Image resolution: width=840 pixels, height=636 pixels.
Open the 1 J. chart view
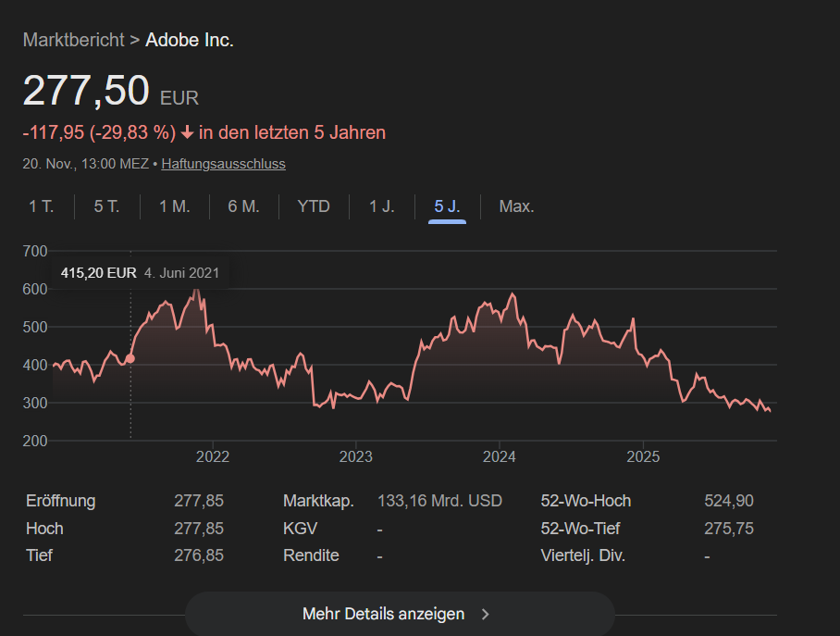point(382,206)
